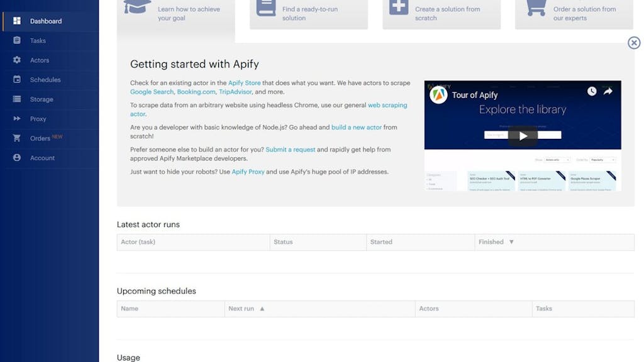This screenshot has width=644, height=362.
Task: Click the Tasks column header in schedules
Action: 583,309
